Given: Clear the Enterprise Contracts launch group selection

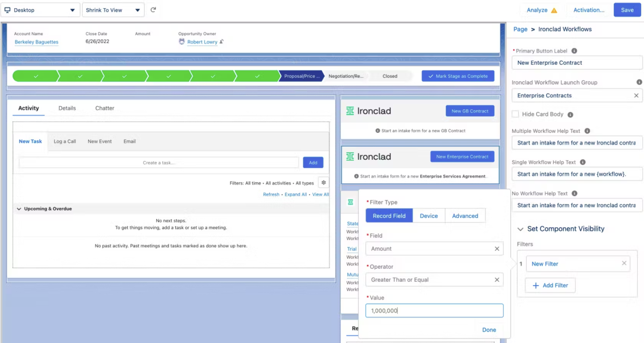Looking at the screenshot, I should [636, 95].
